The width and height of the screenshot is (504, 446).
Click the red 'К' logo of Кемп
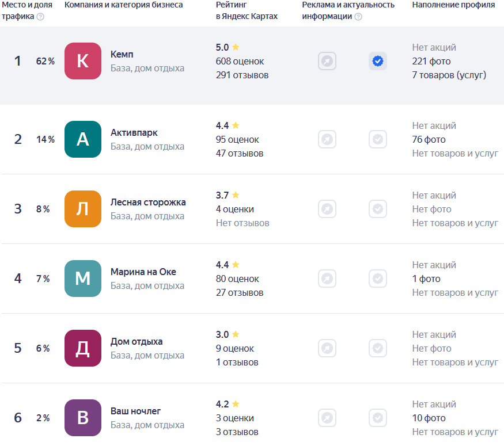click(x=83, y=61)
